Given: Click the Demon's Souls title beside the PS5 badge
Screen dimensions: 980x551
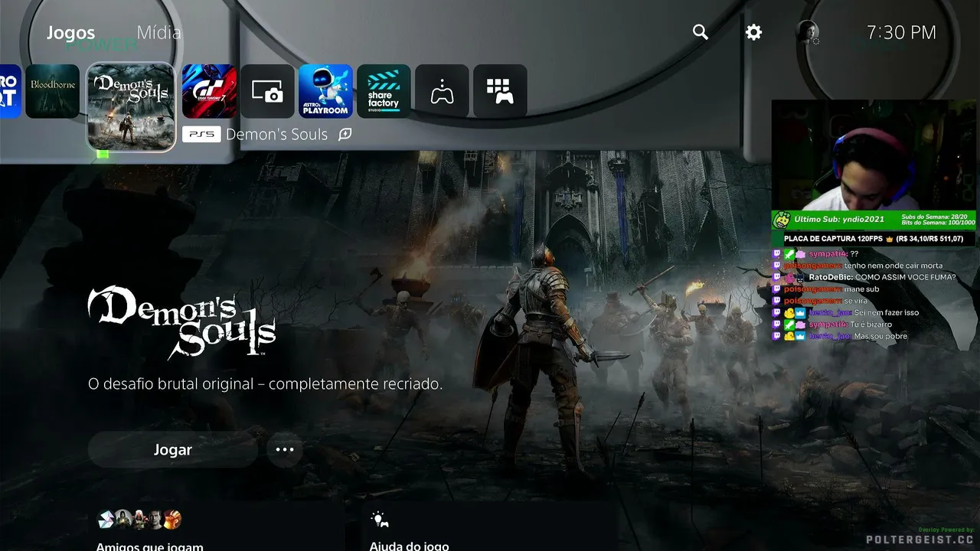Looking at the screenshot, I should pyautogui.click(x=277, y=135).
